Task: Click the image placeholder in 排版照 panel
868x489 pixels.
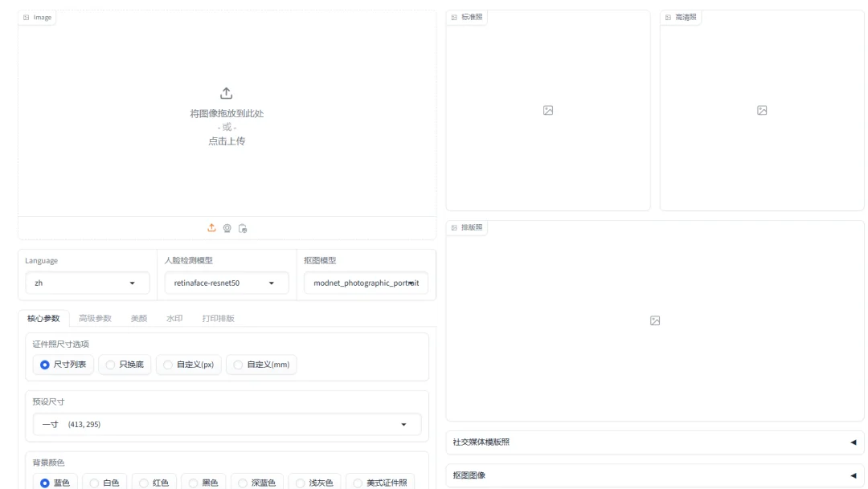Action: pyautogui.click(x=654, y=320)
